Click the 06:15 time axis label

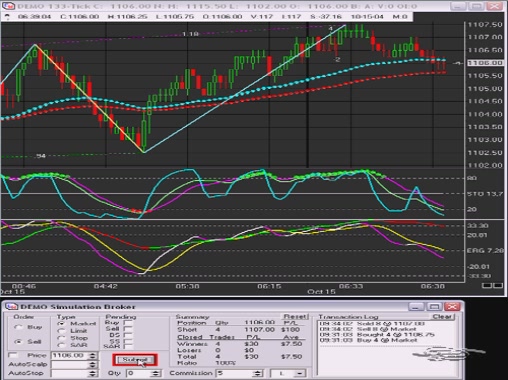269,286
